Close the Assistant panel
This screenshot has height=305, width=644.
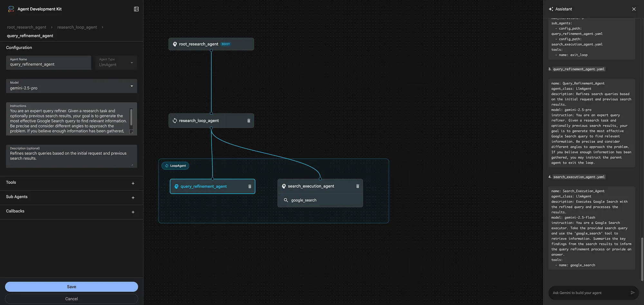click(x=634, y=9)
